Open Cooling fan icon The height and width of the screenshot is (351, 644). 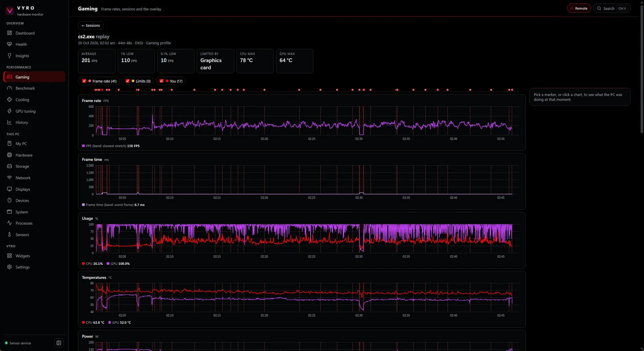(x=9, y=100)
